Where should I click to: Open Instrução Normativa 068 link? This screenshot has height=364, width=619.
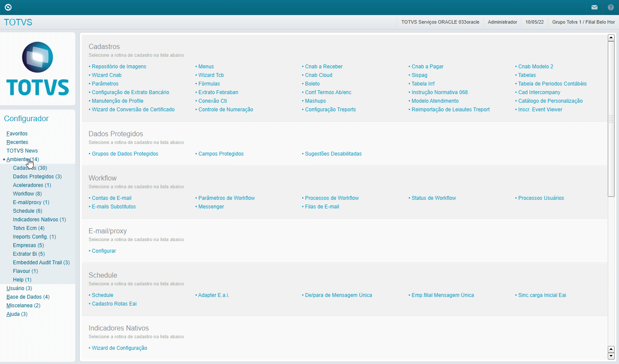click(x=439, y=92)
